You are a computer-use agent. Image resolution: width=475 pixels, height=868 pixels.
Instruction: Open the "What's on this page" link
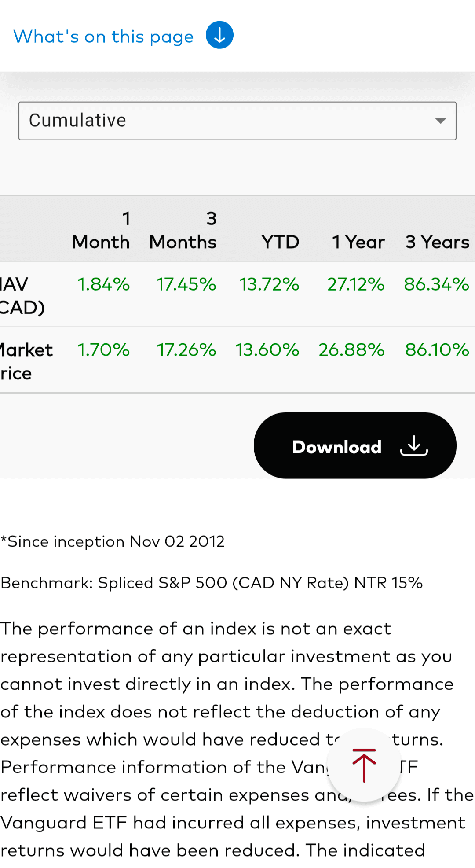click(x=103, y=37)
